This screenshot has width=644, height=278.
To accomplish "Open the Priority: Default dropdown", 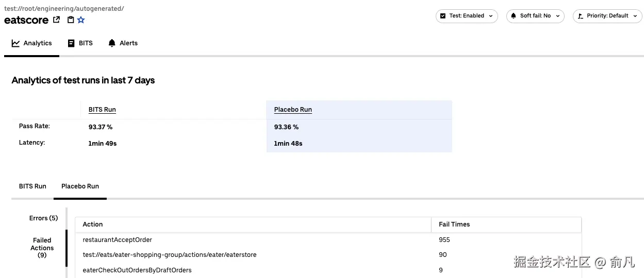I will pos(635,16).
